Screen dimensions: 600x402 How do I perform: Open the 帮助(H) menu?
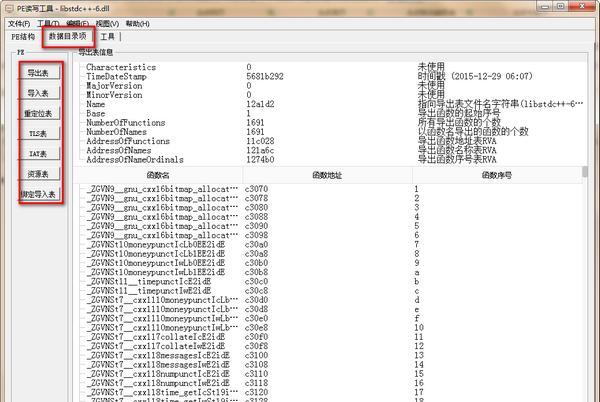pos(137,24)
